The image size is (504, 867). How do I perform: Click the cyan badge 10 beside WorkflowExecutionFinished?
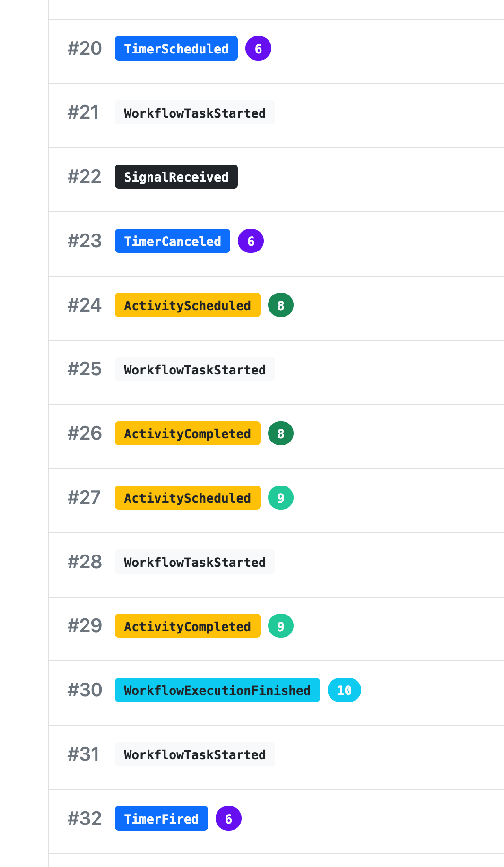click(x=344, y=690)
